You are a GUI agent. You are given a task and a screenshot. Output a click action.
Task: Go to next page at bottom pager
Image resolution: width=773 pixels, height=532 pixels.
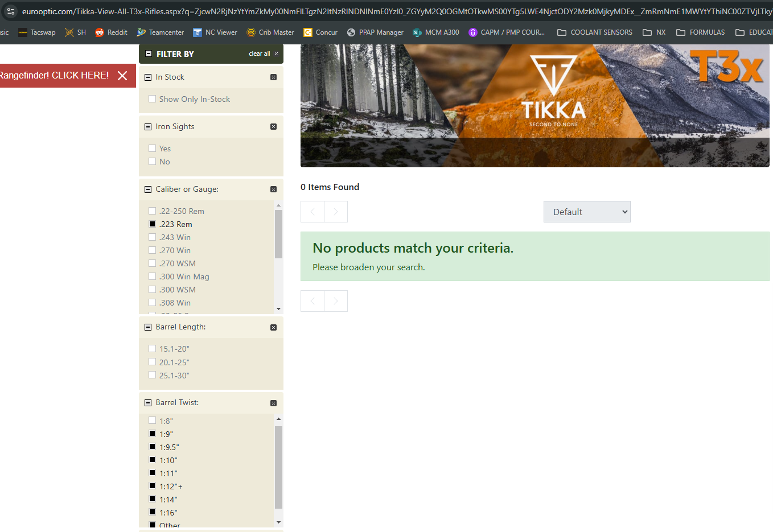click(x=336, y=301)
